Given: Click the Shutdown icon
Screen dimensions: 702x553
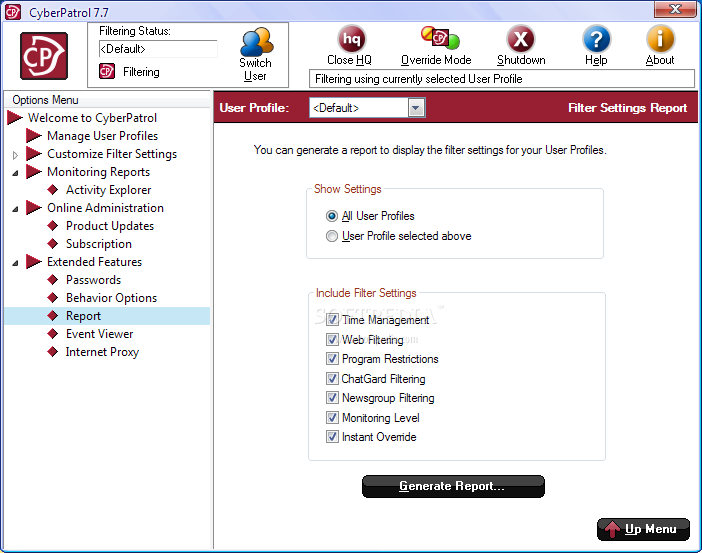Looking at the screenshot, I should pyautogui.click(x=520, y=39).
